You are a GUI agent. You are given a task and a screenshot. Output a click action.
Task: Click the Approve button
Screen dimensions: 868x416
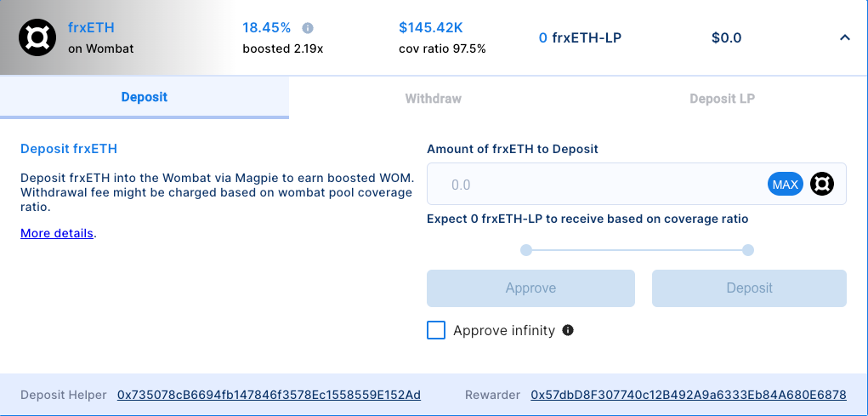coord(530,288)
